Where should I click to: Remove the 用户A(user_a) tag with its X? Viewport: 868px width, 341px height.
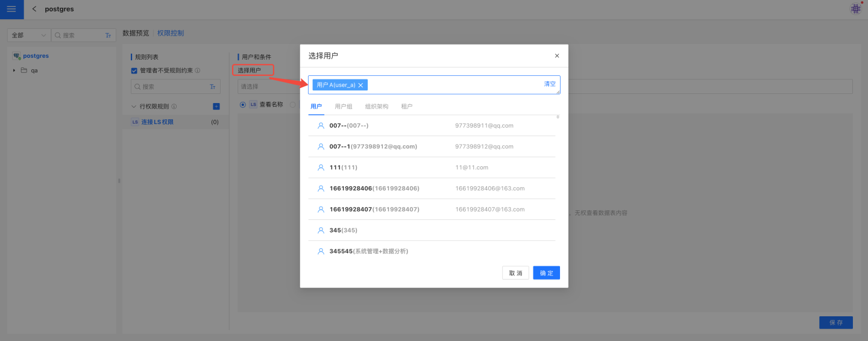click(360, 86)
